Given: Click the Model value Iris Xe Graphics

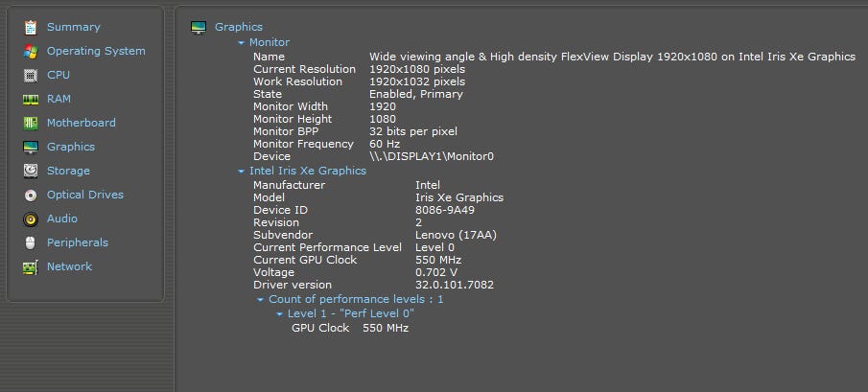Looking at the screenshot, I should (459, 197).
